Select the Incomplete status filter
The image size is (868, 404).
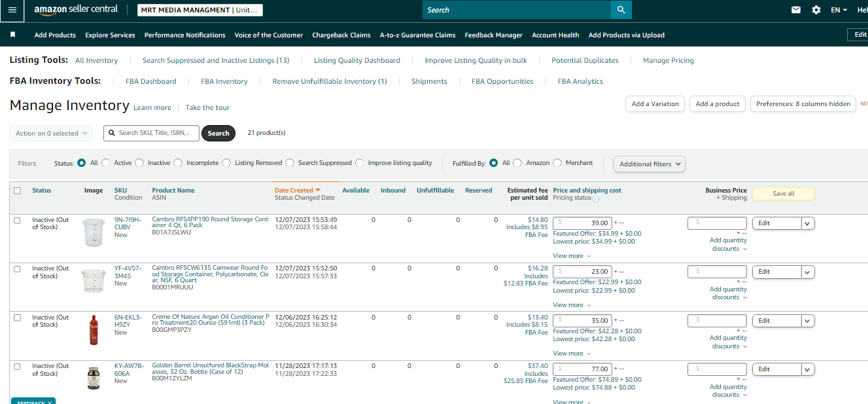coord(178,163)
